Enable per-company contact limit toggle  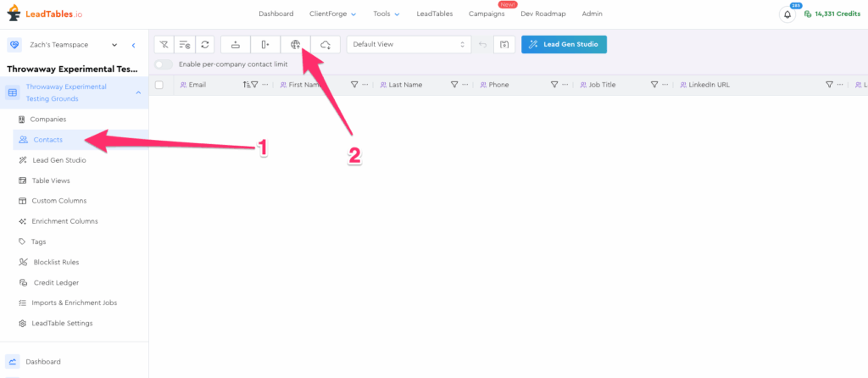(x=164, y=64)
